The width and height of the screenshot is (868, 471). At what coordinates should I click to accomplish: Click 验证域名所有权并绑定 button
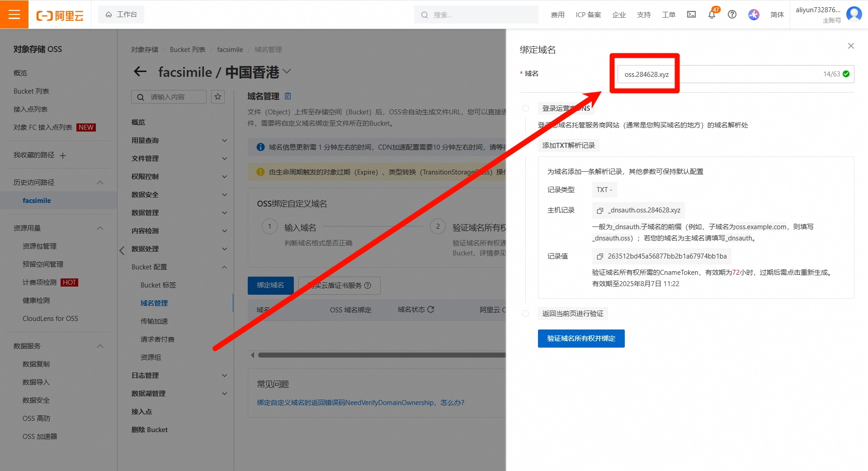tap(581, 339)
